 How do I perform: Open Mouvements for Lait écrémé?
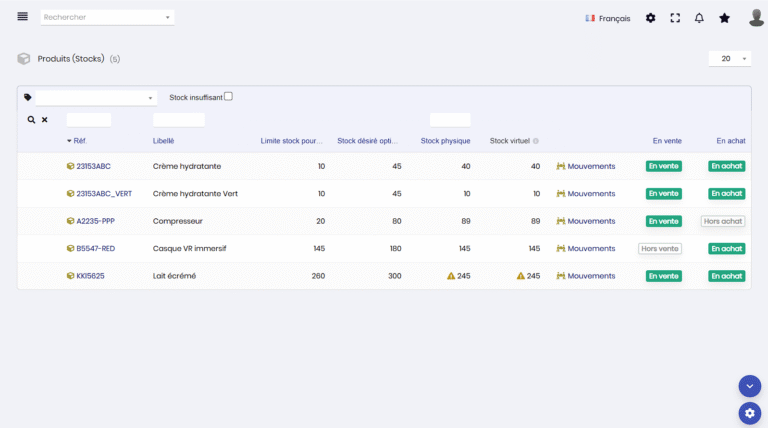(x=591, y=276)
